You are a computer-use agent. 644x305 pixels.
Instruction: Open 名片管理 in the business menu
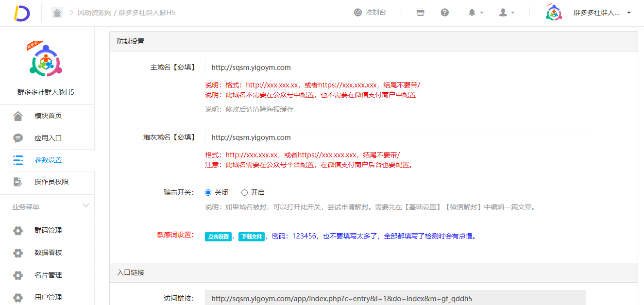[x=18, y=275]
